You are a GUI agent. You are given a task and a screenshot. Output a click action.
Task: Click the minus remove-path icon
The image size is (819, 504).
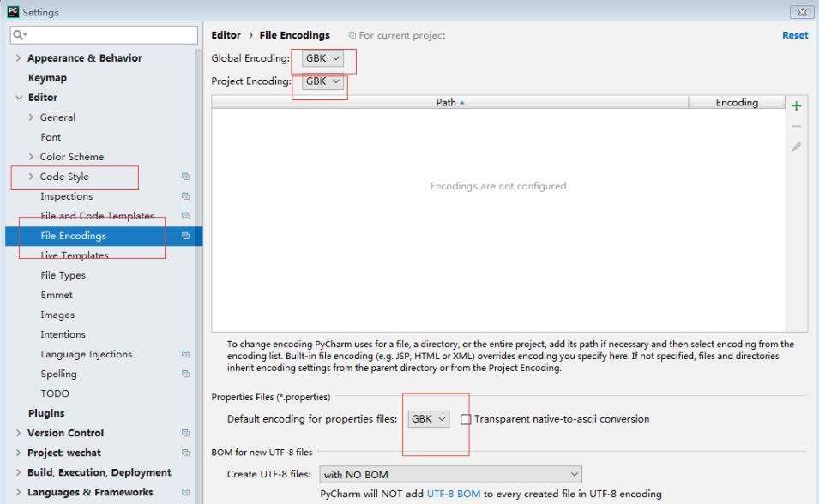(796, 126)
